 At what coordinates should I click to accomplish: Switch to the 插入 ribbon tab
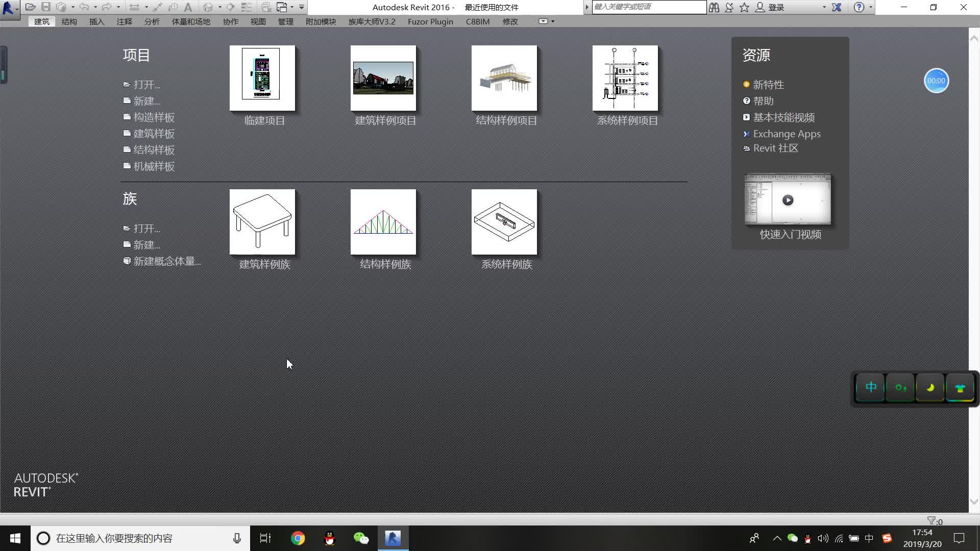(x=97, y=21)
